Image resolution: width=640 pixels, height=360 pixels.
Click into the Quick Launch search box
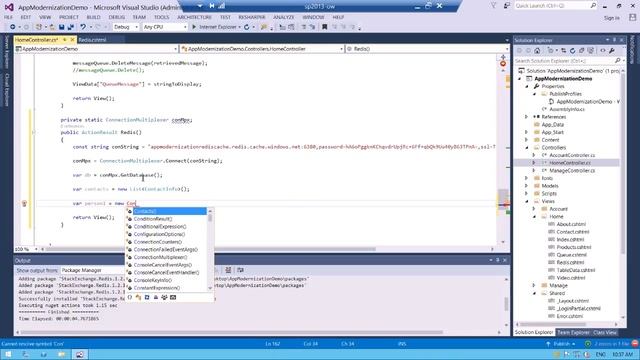[x=552, y=6]
